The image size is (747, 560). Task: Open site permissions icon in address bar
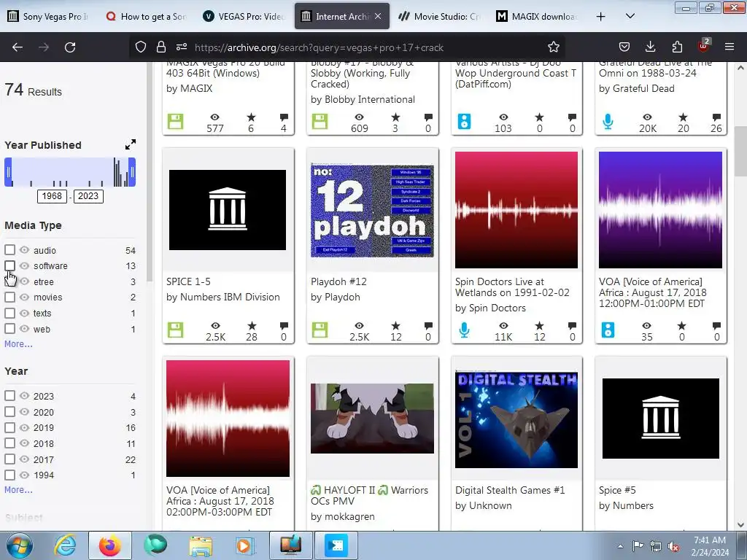[x=182, y=47]
